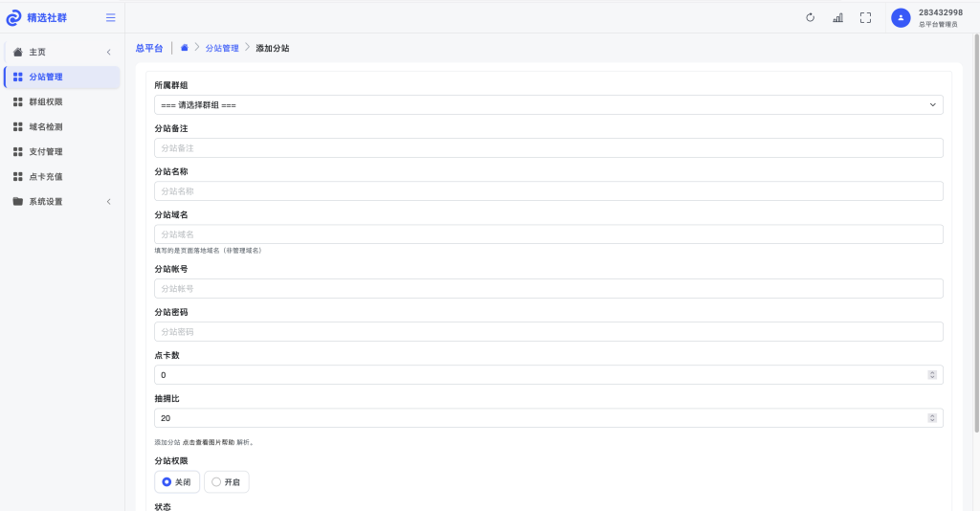Click the 抽拥比 number spinner
The width and height of the screenshot is (980, 511).
click(x=932, y=418)
